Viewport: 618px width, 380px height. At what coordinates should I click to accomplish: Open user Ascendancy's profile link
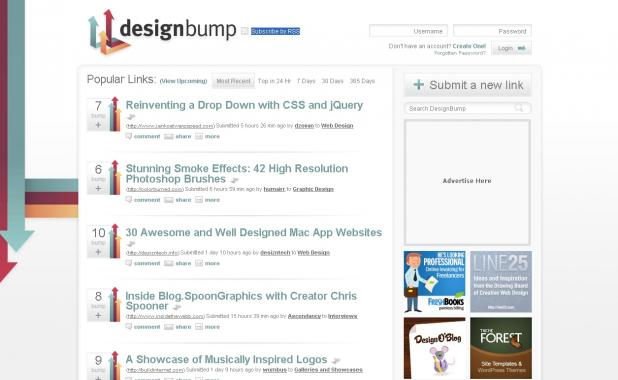click(x=304, y=316)
